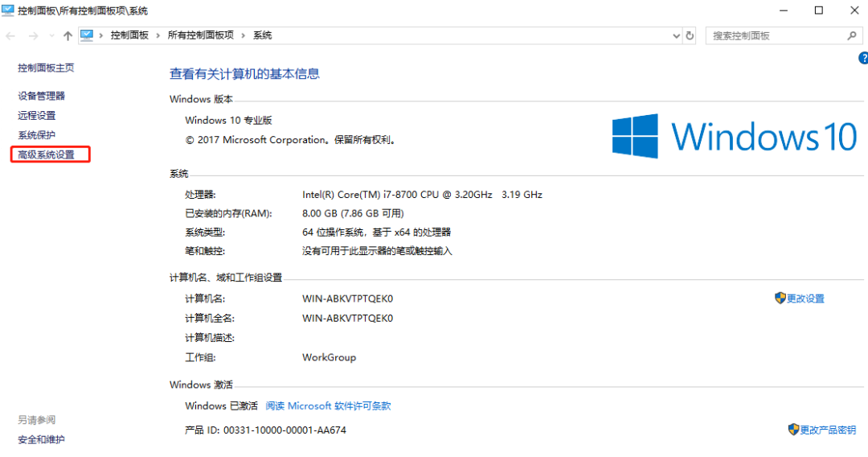This screenshot has width=868, height=457.
Task: Refresh the control panel page
Action: [690, 36]
